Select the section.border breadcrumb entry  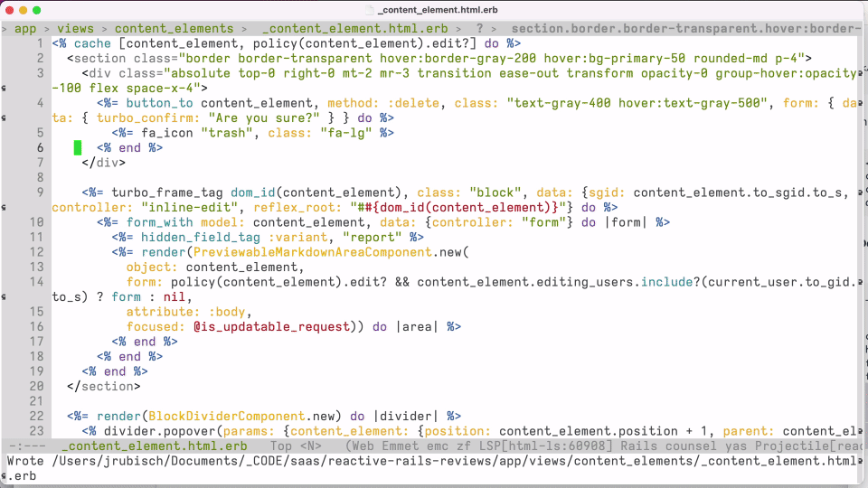click(x=685, y=29)
